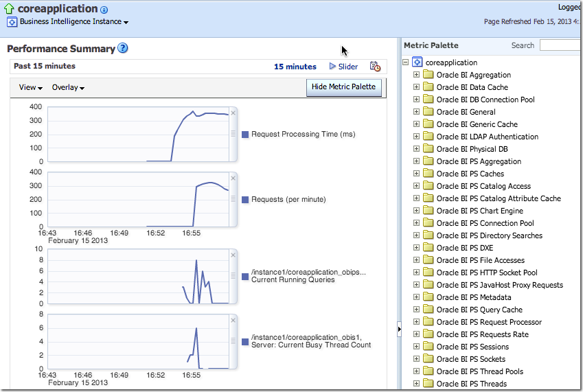Click the green up status arrow icon
Screen dimensions: 583x392
click(9, 9)
